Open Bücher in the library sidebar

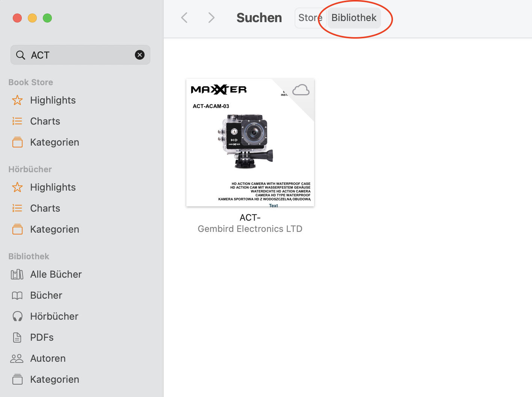click(x=46, y=295)
